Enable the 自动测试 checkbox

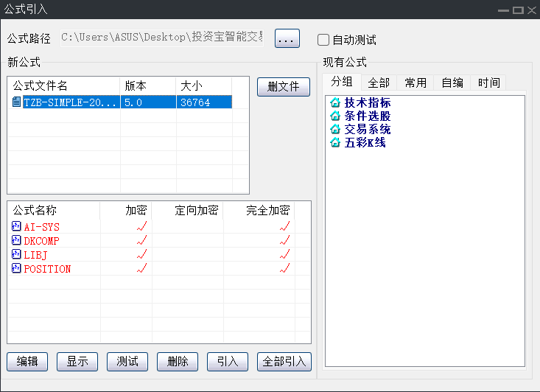coord(323,40)
